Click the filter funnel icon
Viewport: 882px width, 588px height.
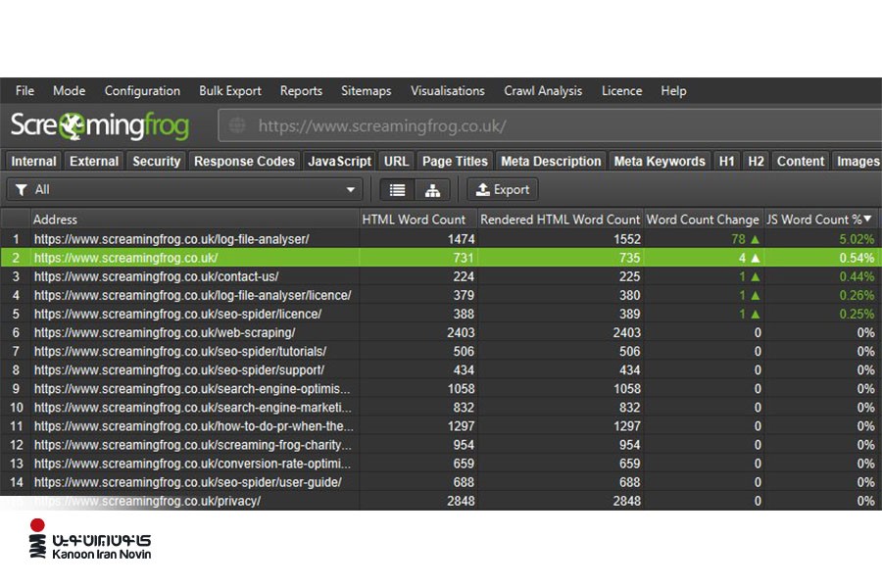pos(22,190)
